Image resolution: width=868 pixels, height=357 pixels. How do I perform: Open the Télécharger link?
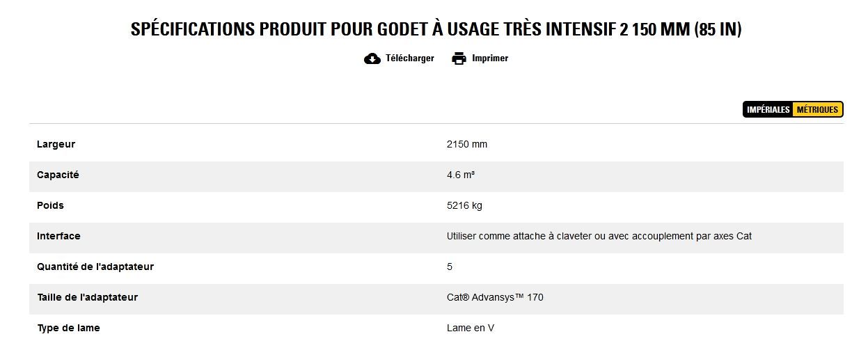409,58
